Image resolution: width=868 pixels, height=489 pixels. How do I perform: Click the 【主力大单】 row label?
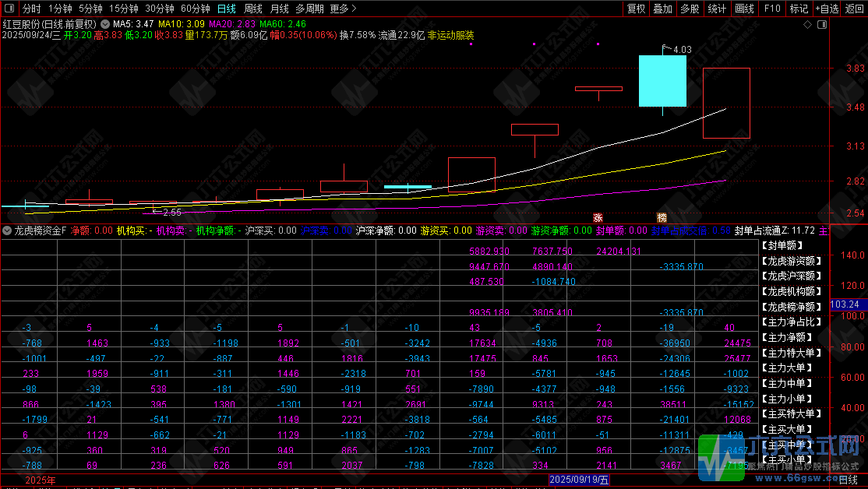pyautogui.click(x=787, y=368)
